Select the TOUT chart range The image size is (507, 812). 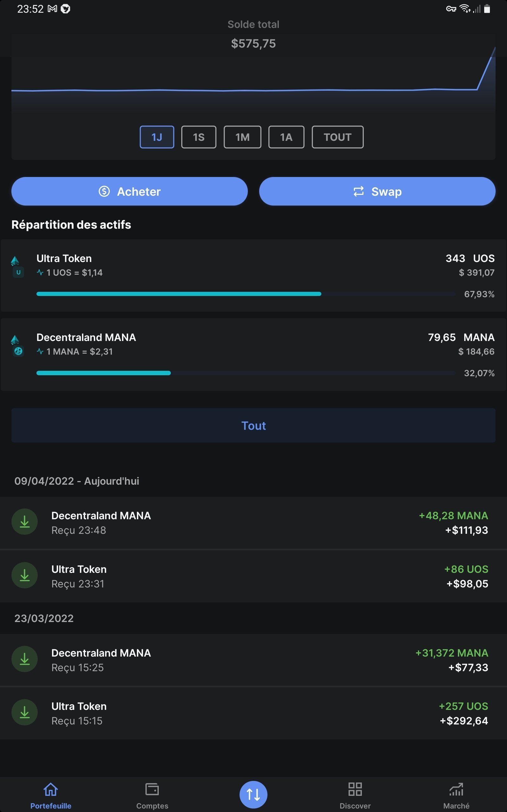point(337,137)
